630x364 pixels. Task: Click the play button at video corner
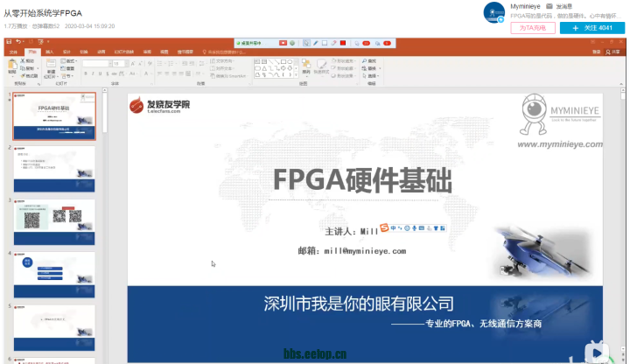(597, 353)
